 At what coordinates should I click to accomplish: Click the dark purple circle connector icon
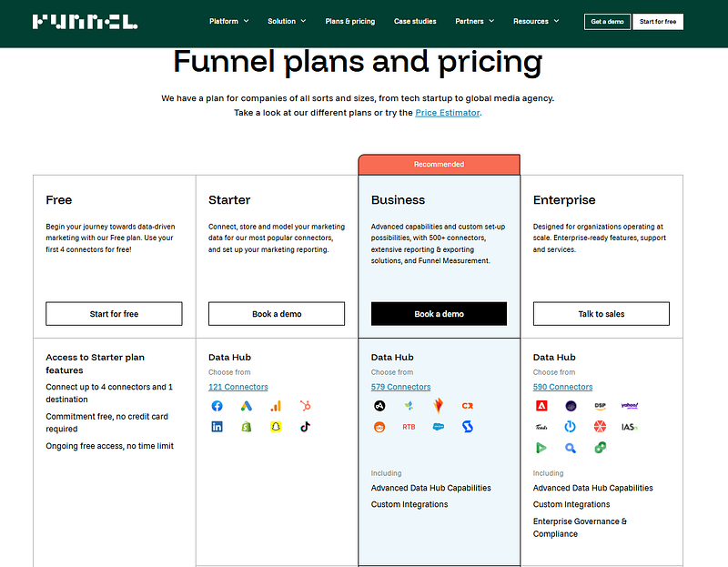click(571, 406)
